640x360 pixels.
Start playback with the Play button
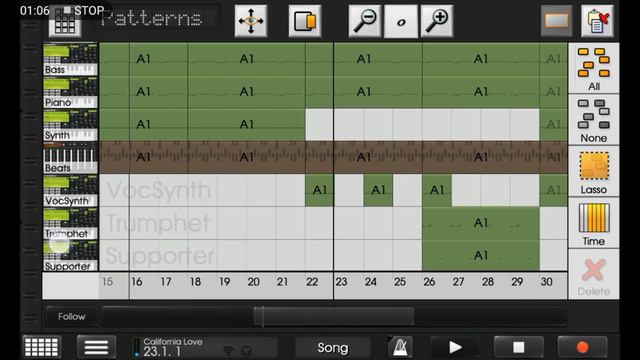[455, 347]
